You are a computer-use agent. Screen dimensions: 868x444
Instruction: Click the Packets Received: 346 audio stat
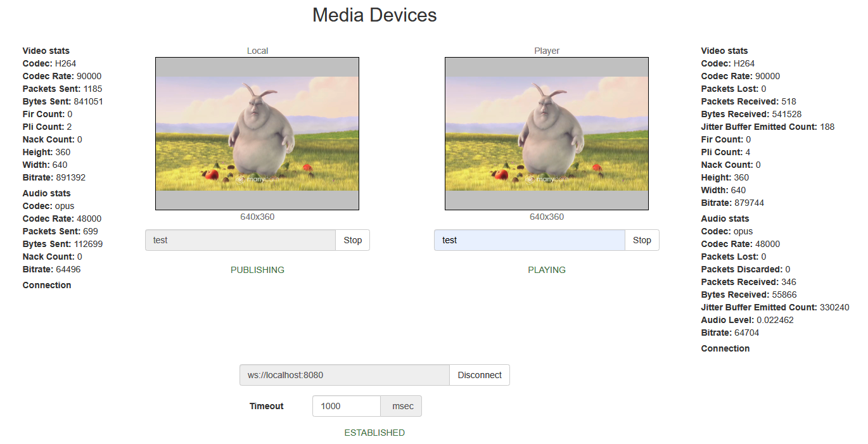coord(749,282)
